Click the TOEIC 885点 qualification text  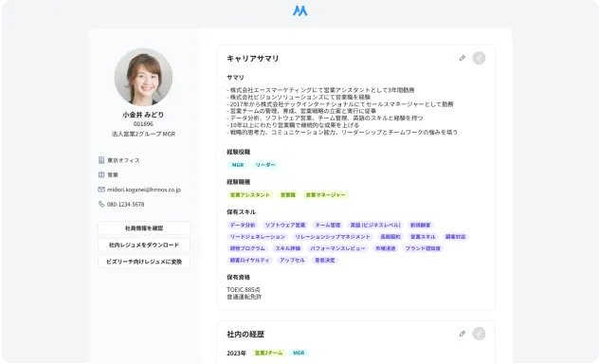(x=244, y=290)
